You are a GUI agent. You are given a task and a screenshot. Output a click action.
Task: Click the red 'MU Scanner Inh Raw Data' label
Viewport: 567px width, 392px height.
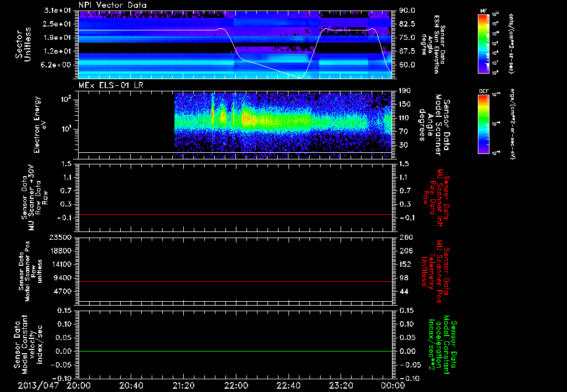click(x=436, y=198)
